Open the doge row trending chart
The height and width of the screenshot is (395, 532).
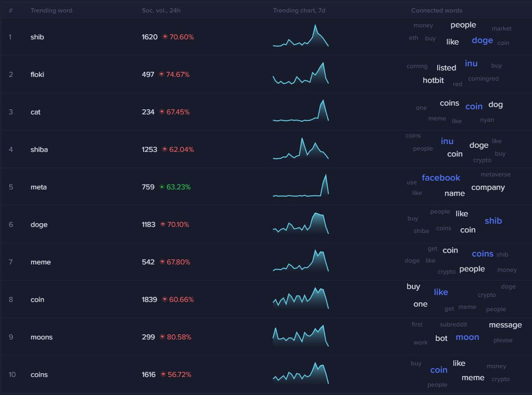pyautogui.click(x=301, y=223)
